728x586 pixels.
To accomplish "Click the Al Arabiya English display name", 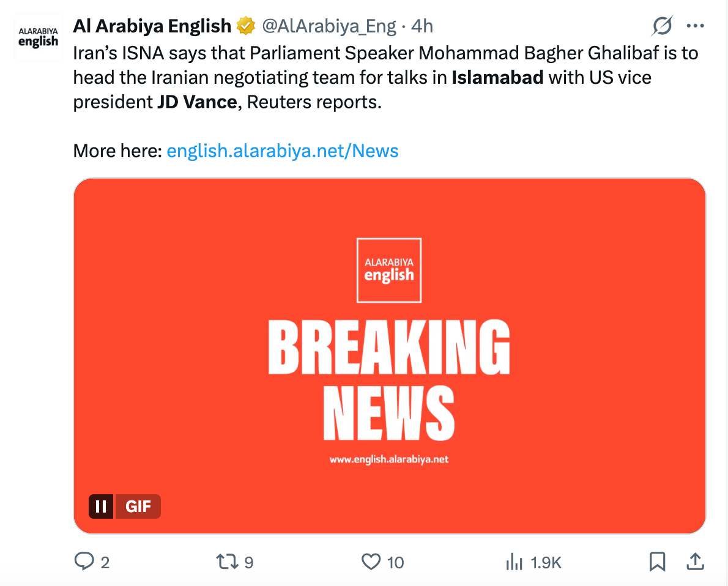I will click(152, 26).
